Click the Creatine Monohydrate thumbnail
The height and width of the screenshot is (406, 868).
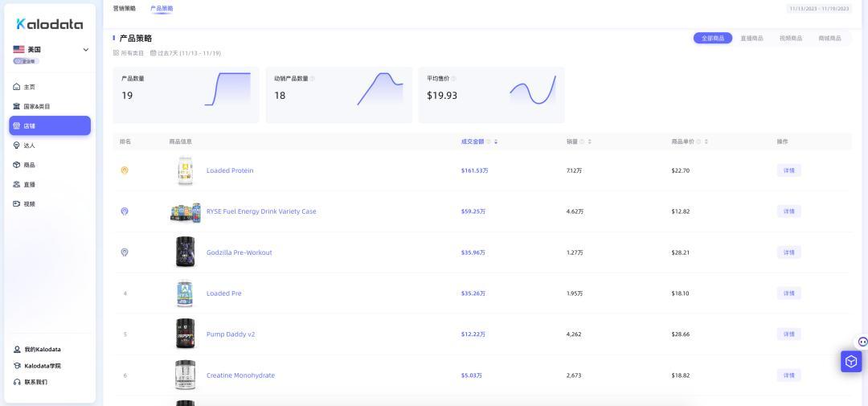186,375
